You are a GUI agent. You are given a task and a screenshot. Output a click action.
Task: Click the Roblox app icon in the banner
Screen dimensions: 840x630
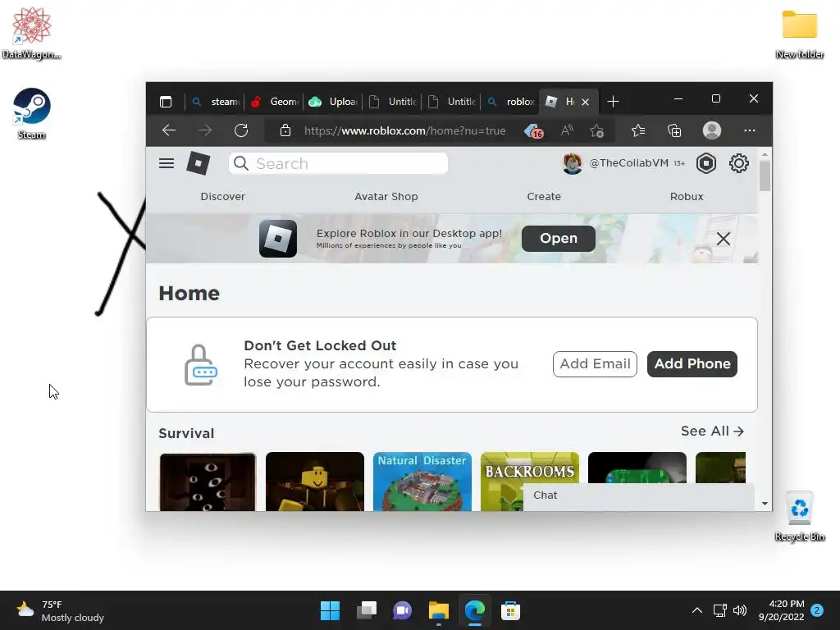(278, 239)
